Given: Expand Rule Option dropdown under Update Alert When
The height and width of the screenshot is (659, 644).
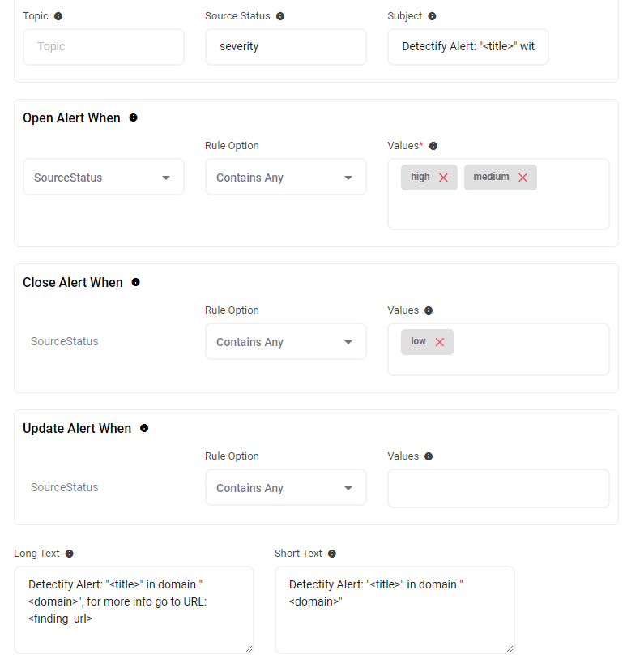Looking at the screenshot, I should (x=285, y=488).
